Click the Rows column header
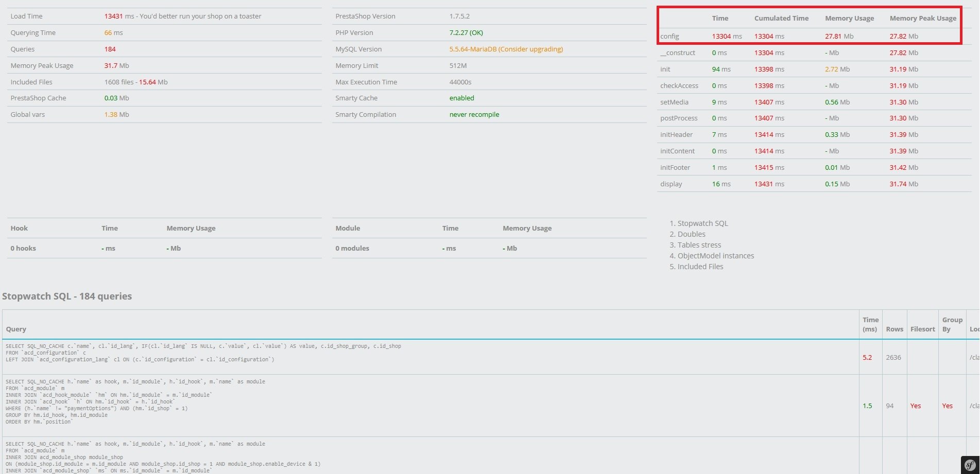Image resolution: width=980 pixels, height=474 pixels. coord(895,329)
